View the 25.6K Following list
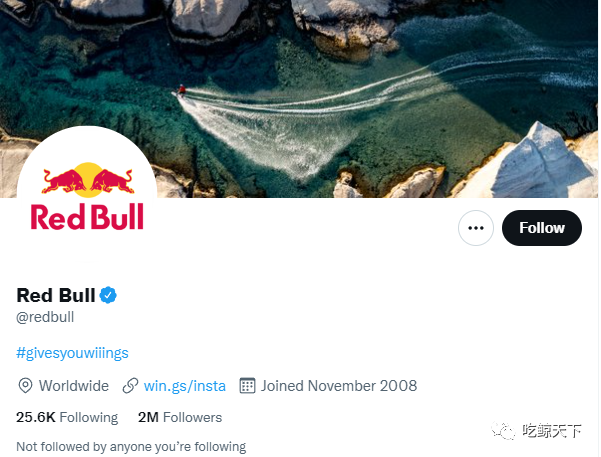The image size is (601, 457). [67, 417]
